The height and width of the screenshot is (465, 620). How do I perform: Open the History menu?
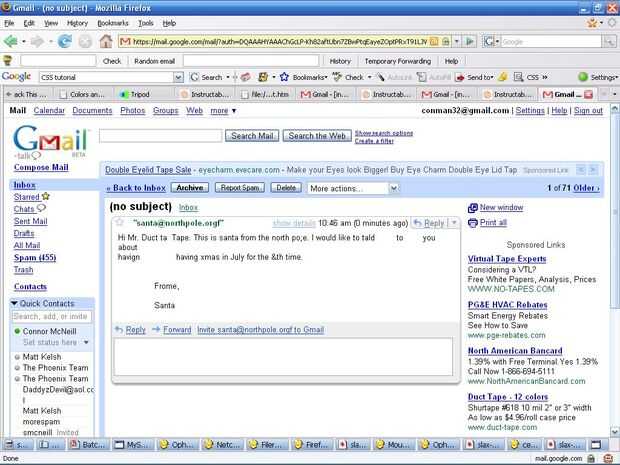tap(78, 23)
